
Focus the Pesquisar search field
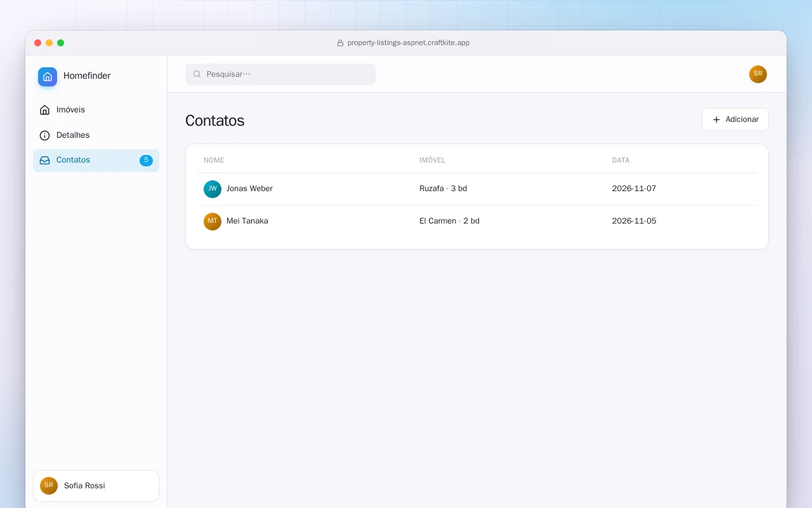(280, 74)
